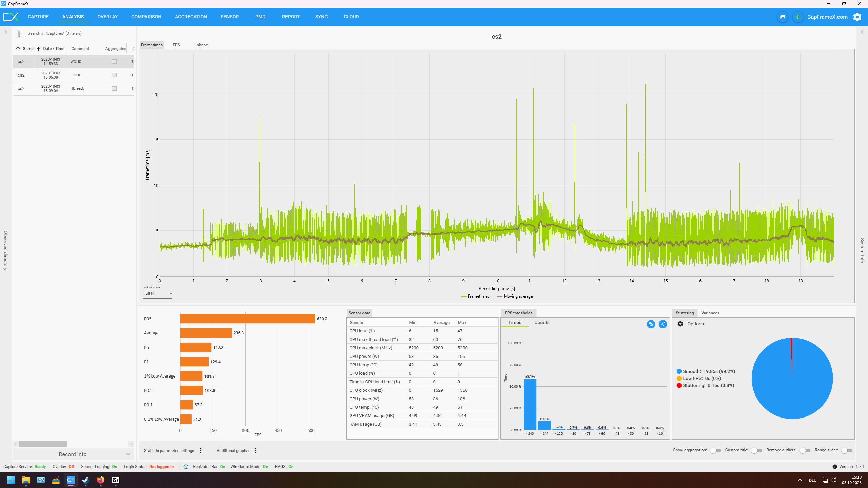Click the percent toggle in FPS thresholds
This screenshot has width=868, height=488.
pos(651,324)
